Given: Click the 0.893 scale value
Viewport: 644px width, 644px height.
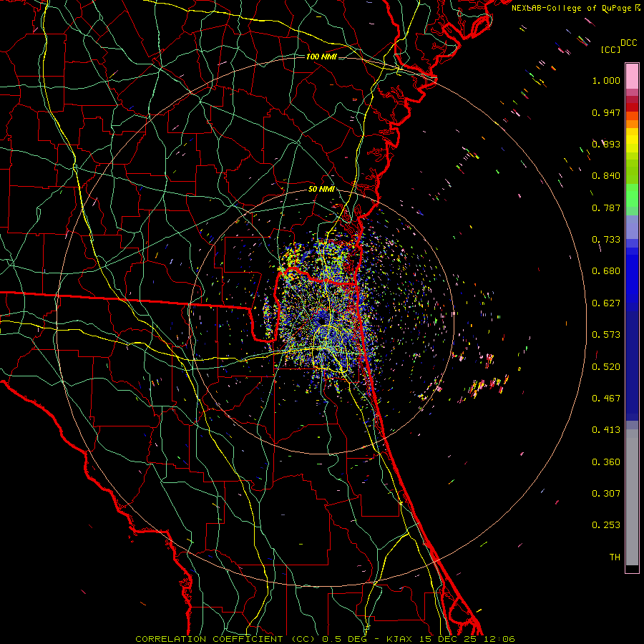Looking at the screenshot, I should [x=606, y=144].
